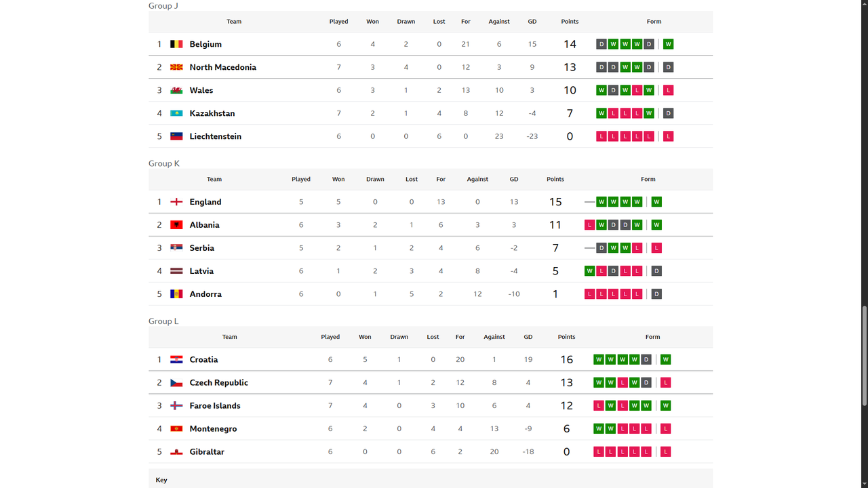868x488 pixels.
Task: Click the North Macedonia flag icon
Action: 176,67
